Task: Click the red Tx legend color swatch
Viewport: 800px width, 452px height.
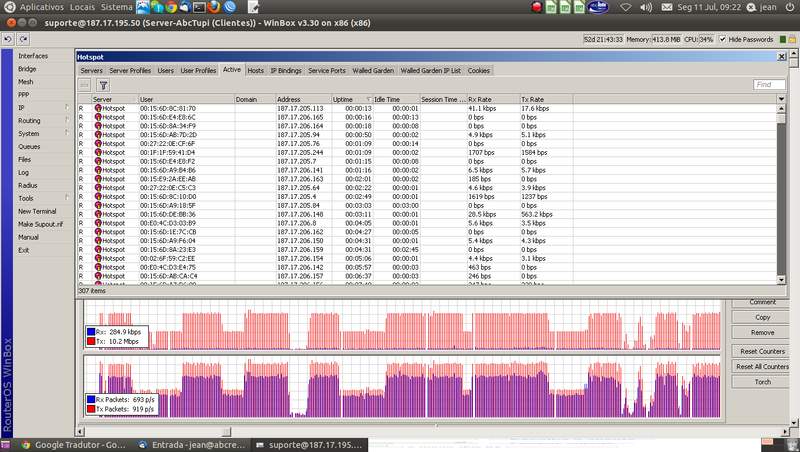Action: [90, 340]
